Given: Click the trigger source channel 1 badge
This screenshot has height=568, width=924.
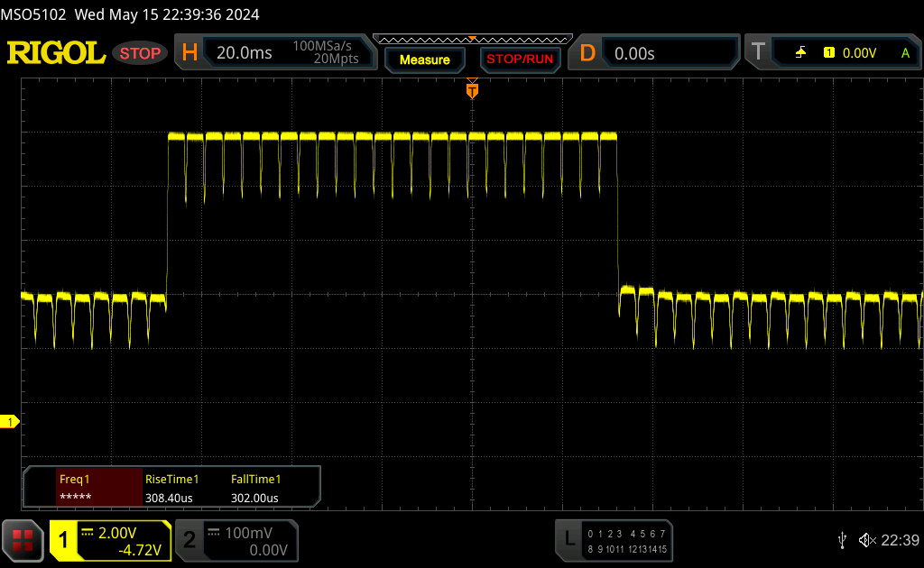Looking at the screenshot, I should pos(829,53).
